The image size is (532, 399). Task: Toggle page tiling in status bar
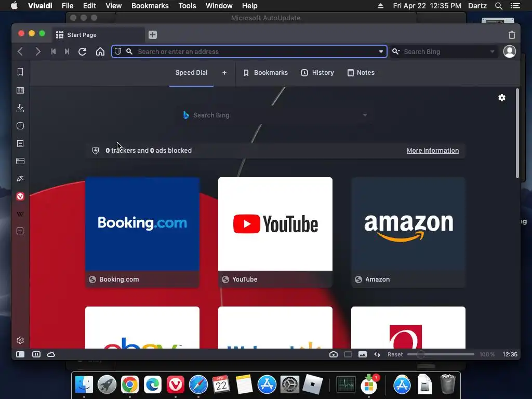pyautogui.click(x=36, y=354)
